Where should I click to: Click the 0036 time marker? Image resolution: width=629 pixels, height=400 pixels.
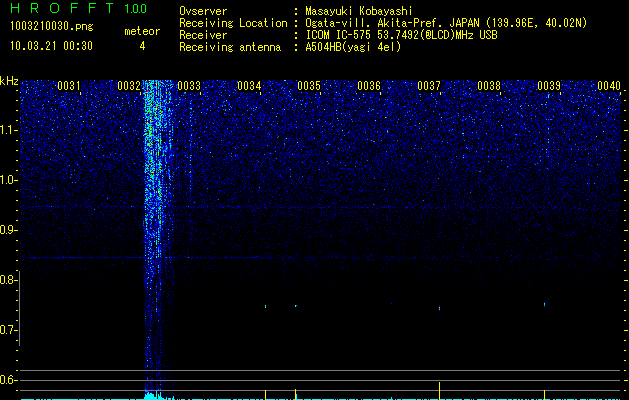tap(369, 85)
